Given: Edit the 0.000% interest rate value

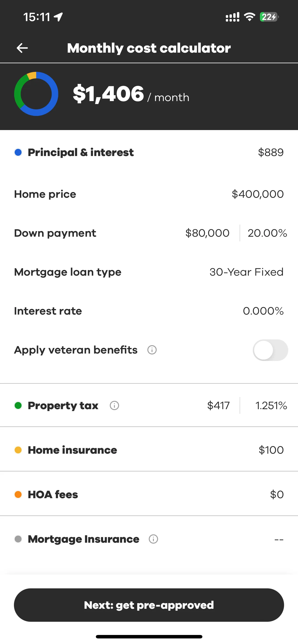Looking at the screenshot, I should point(263,311).
